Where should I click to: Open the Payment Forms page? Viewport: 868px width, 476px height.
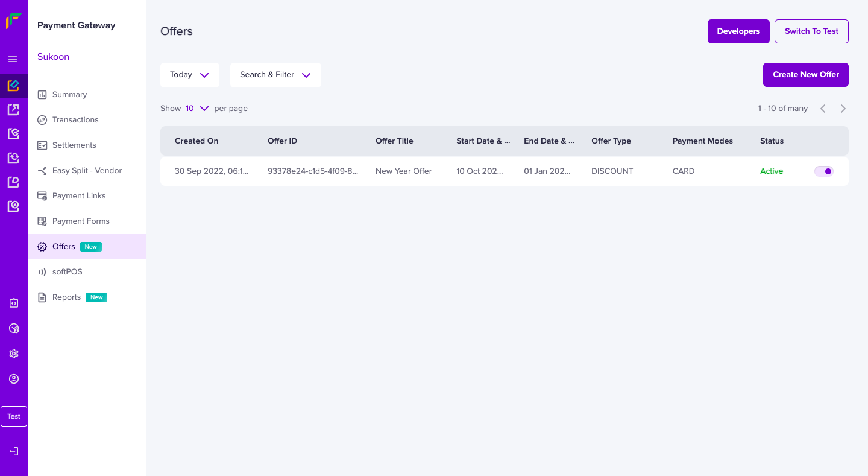[81, 221]
